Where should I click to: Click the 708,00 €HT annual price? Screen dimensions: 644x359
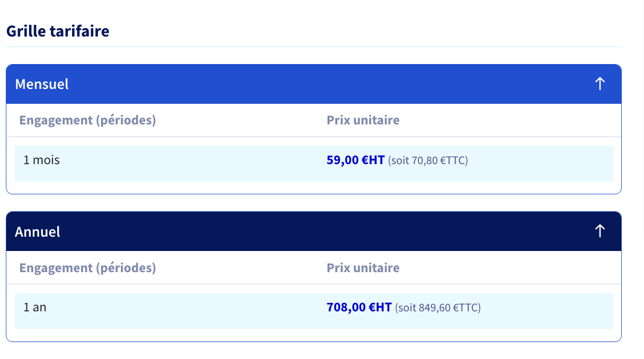pyautogui.click(x=359, y=307)
